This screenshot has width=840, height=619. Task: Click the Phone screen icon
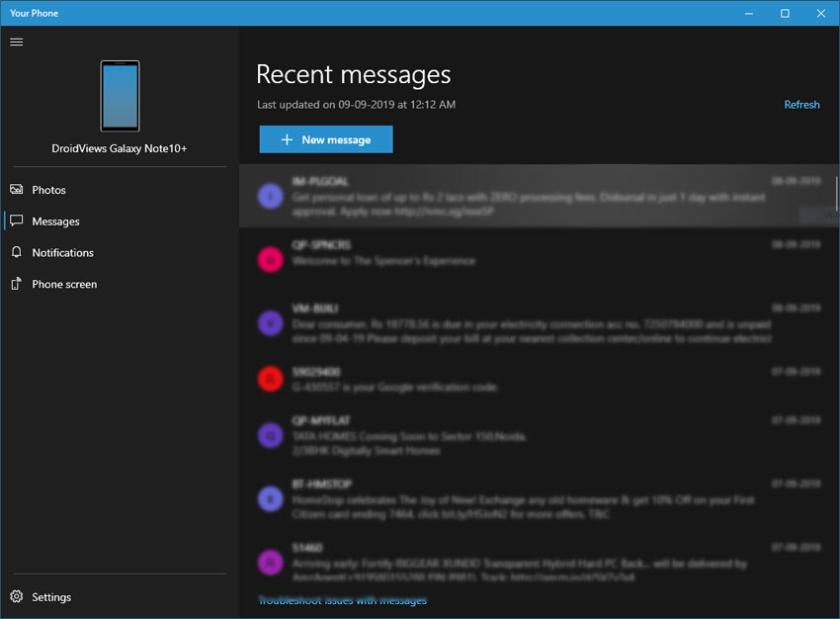pos(17,284)
